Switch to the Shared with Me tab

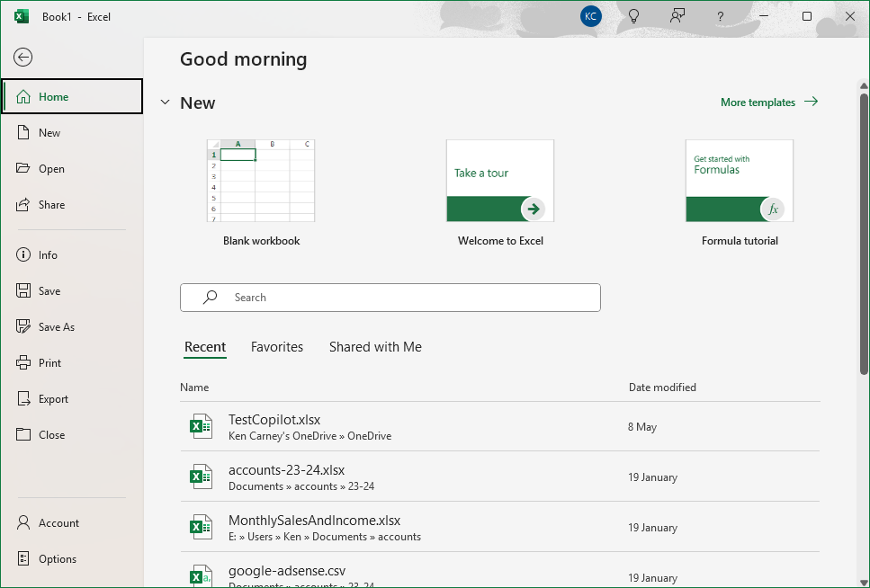[x=375, y=347]
